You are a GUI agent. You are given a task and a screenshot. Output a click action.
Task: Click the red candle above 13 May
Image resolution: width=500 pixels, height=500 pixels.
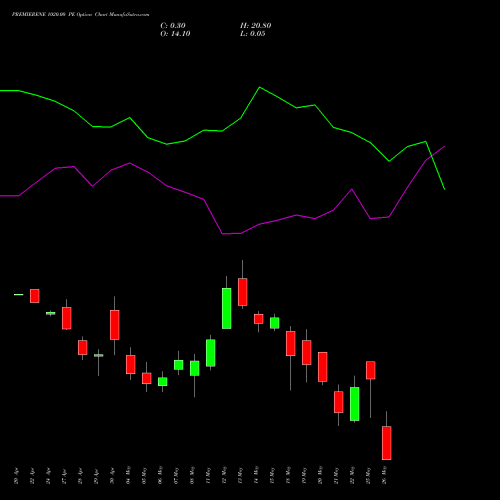click(x=243, y=292)
